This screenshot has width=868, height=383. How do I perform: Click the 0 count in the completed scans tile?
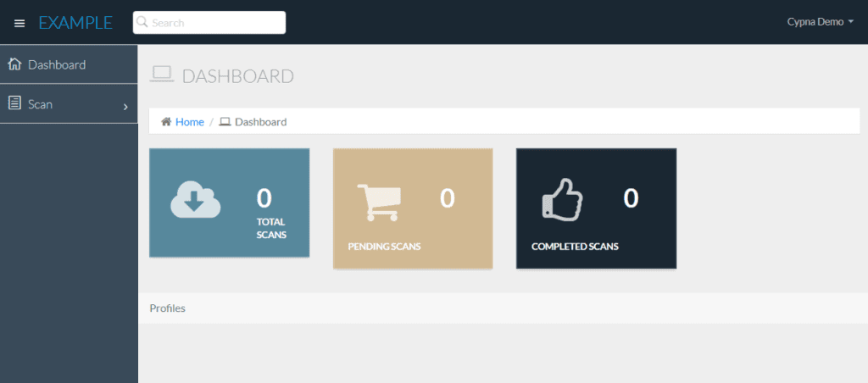(631, 198)
